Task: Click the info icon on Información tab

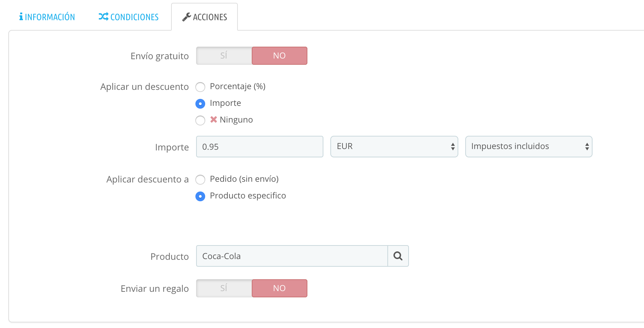Action: click(x=21, y=17)
